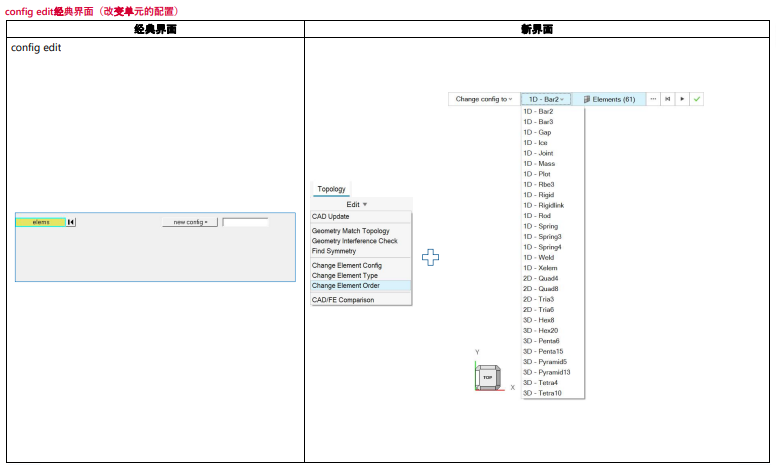Switch to the Topology tab
The width and height of the screenshot is (776, 465).
coord(331,189)
